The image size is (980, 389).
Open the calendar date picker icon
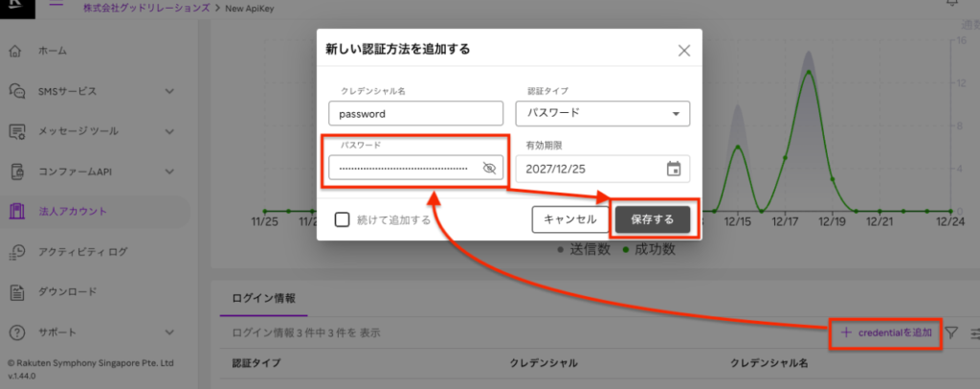(674, 169)
